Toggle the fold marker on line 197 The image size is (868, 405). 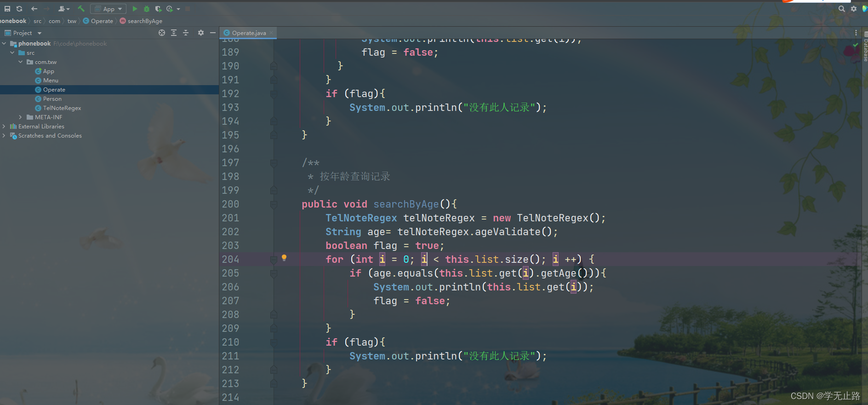[274, 163]
